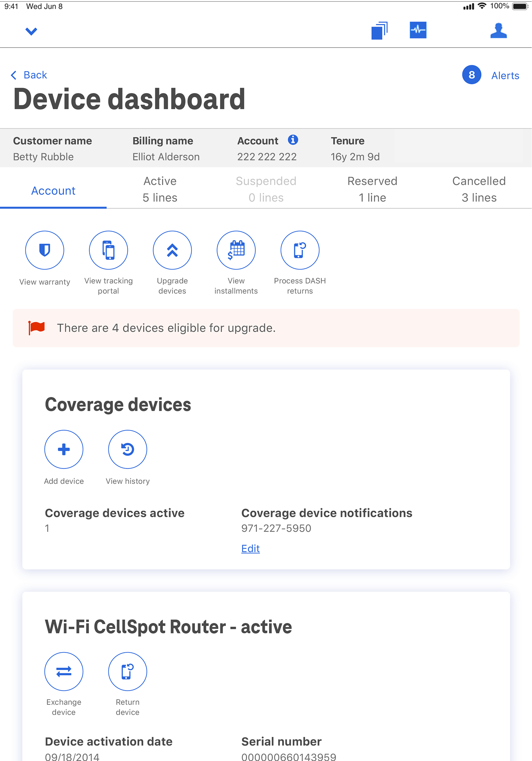Open the 8 Alerts notifications
Screen dimensions: 532x761
[x=491, y=75]
